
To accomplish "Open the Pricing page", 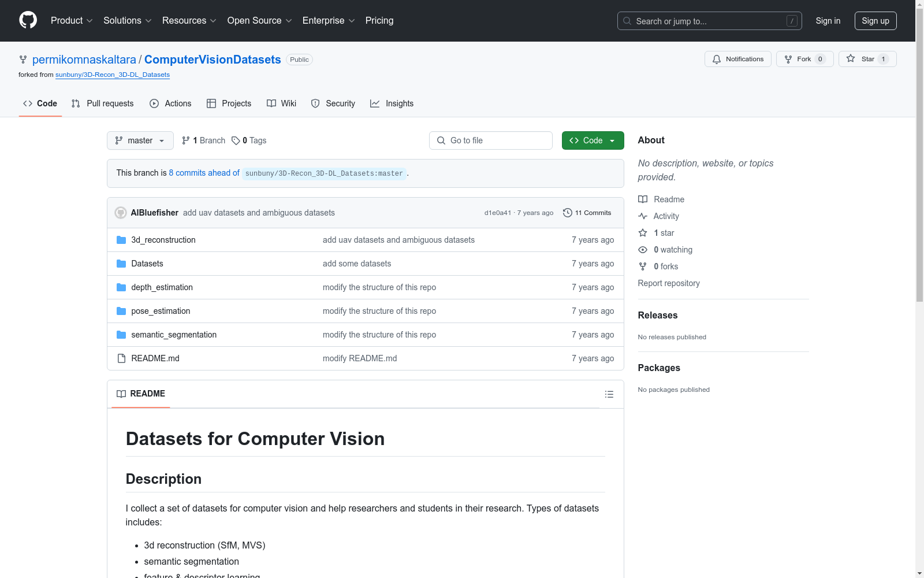I will pos(379,21).
